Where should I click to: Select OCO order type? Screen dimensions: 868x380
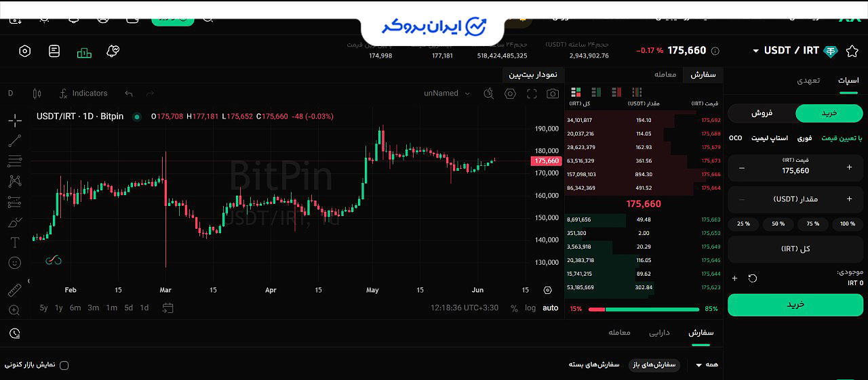coord(736,138)
